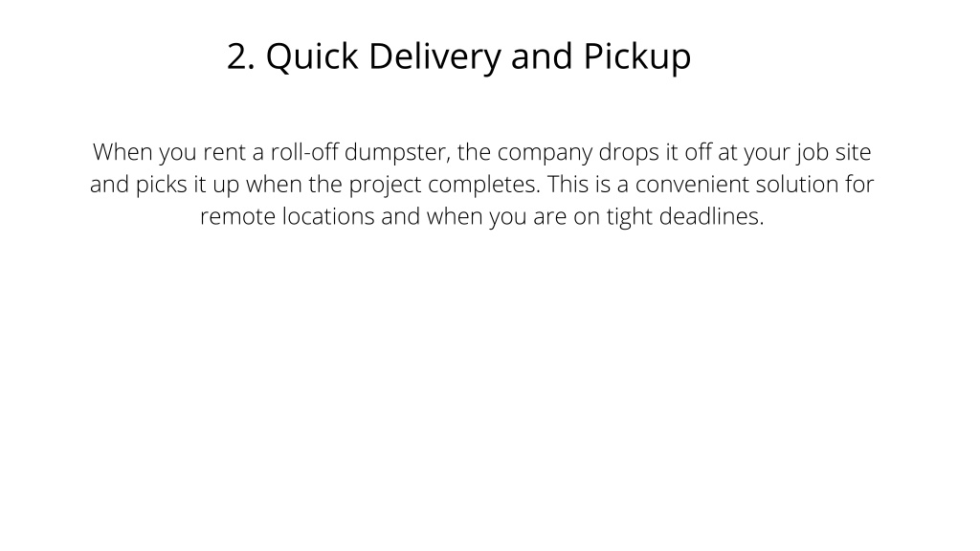
Task: Click the heading "2. Quick Delivery and Pickup"
Action: click(x=458, y=56)
